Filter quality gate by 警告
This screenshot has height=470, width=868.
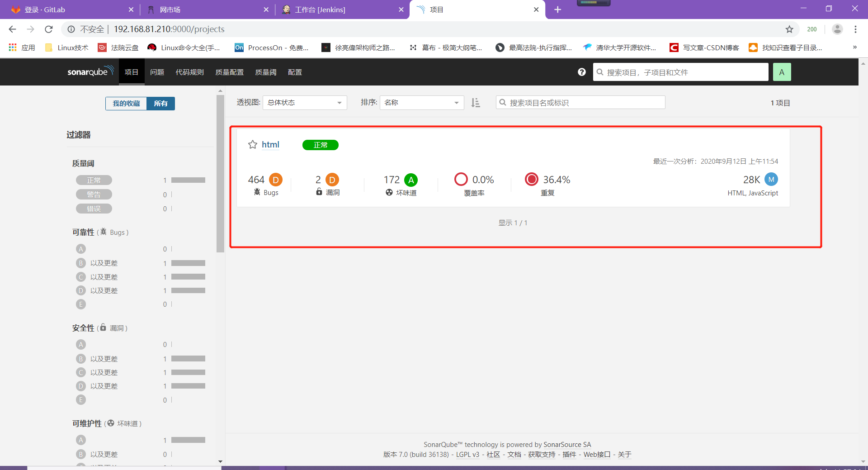[94, 195]
